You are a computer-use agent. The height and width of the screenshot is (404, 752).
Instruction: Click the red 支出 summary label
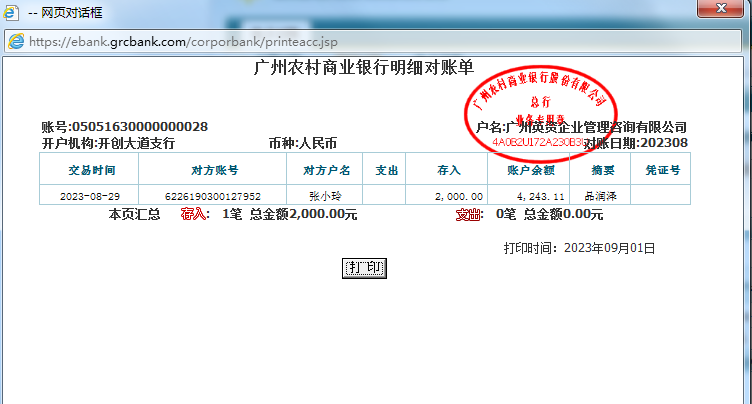click(468, 214)
